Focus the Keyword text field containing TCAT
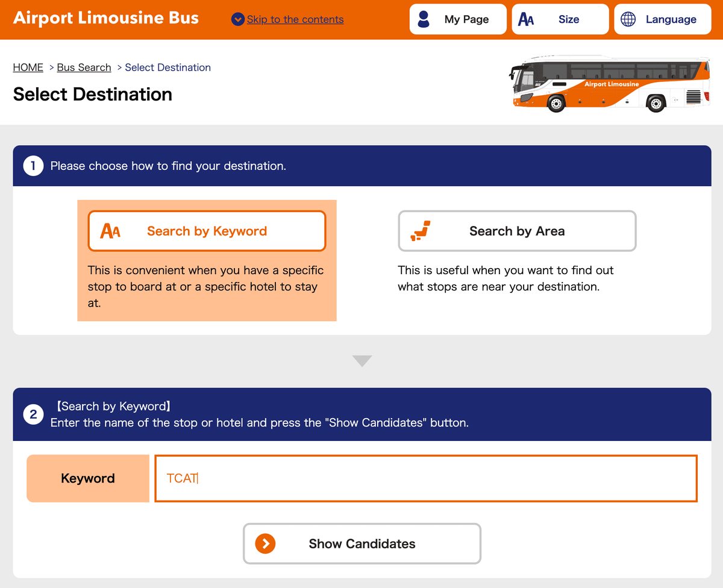This screenshot has height=588, width=723. click(x=426, y=478)
